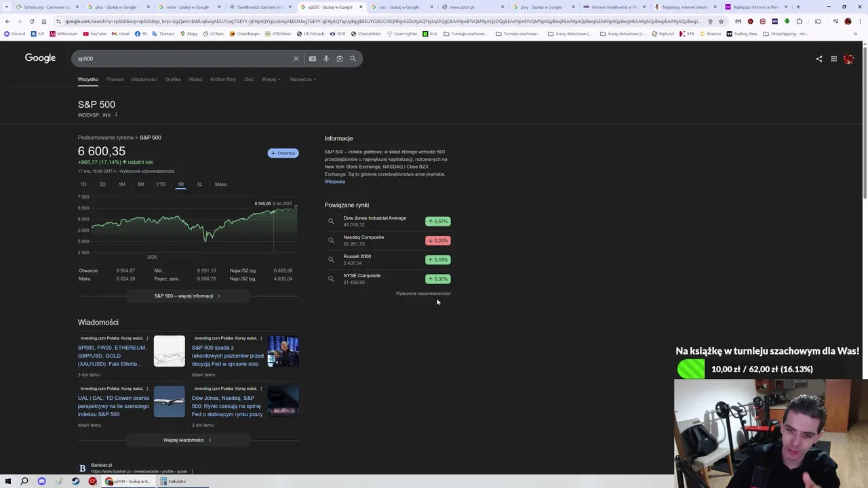Viewport: 868px width, 488px height.
Task: Open the Binance bookmark
Action: click(710, 33)
